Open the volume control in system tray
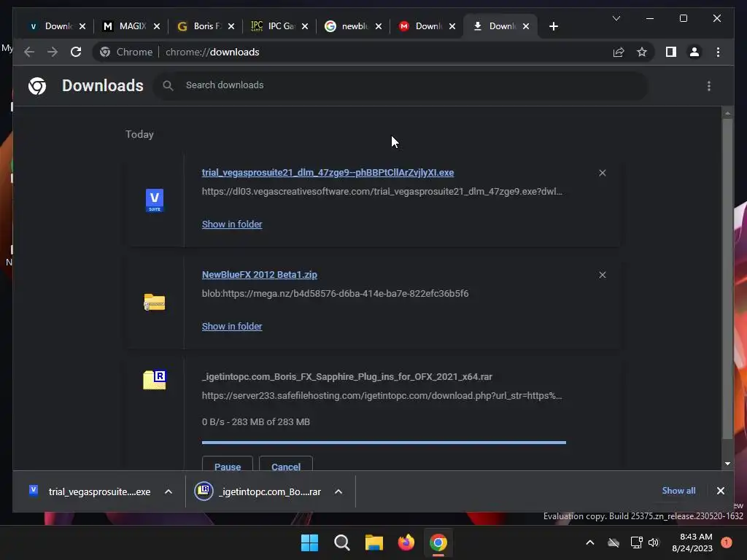 click(x=653, y=542)
